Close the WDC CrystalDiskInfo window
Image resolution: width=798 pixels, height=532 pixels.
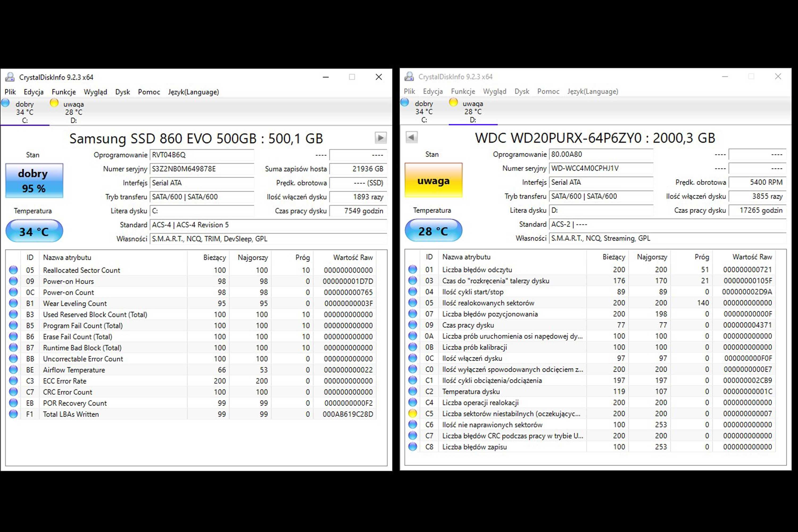pyautogui.click(x=778, y=76)
